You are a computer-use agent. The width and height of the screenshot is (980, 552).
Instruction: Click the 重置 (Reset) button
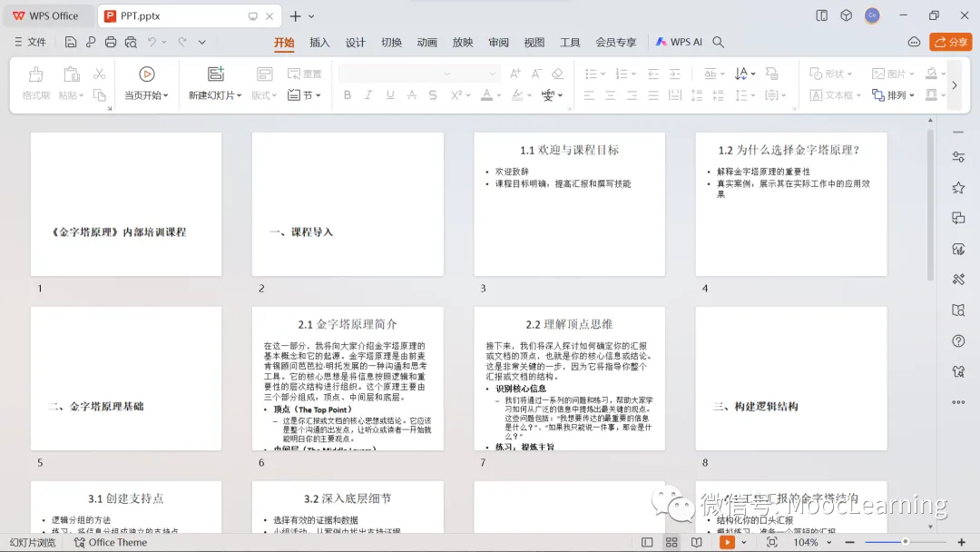(304, 74)
